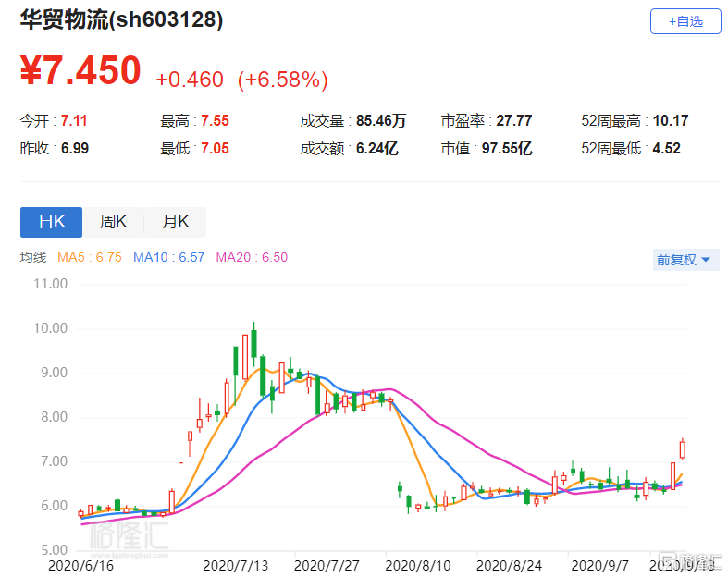
Task: Switch to 月K monthly chart tab
Action: pyautogui.click(x=175, y=222)
